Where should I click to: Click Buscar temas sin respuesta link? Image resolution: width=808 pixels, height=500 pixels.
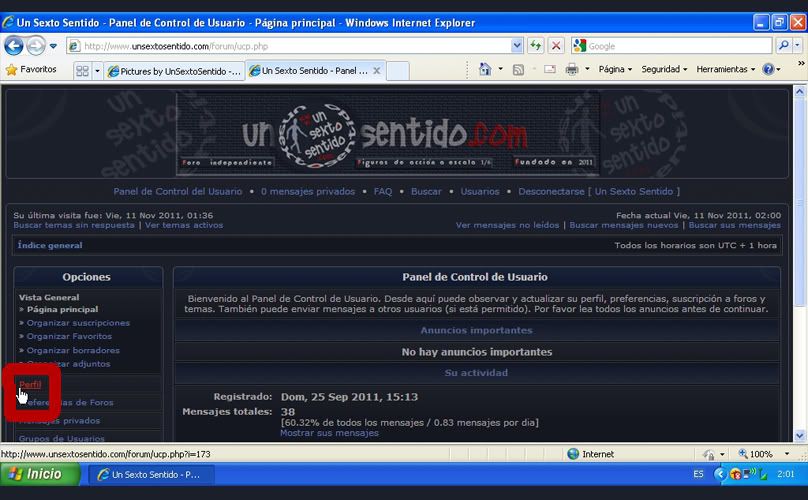(x=74, y=225)
